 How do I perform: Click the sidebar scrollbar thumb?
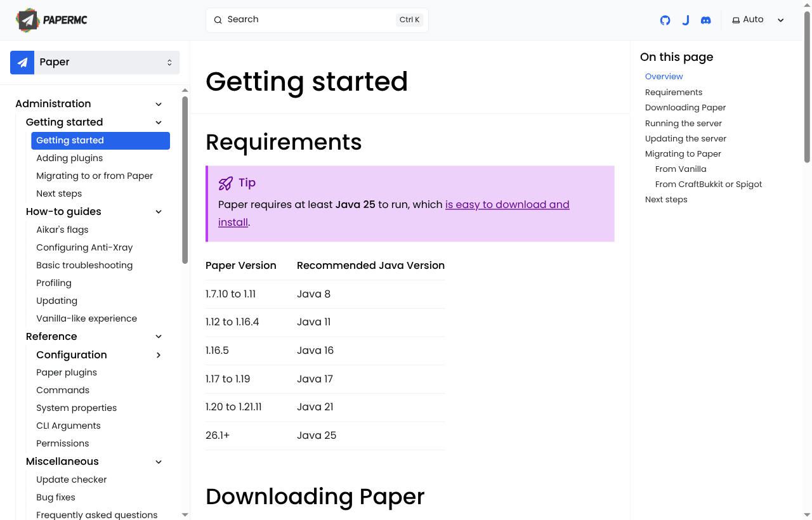(x=185, y=179)
